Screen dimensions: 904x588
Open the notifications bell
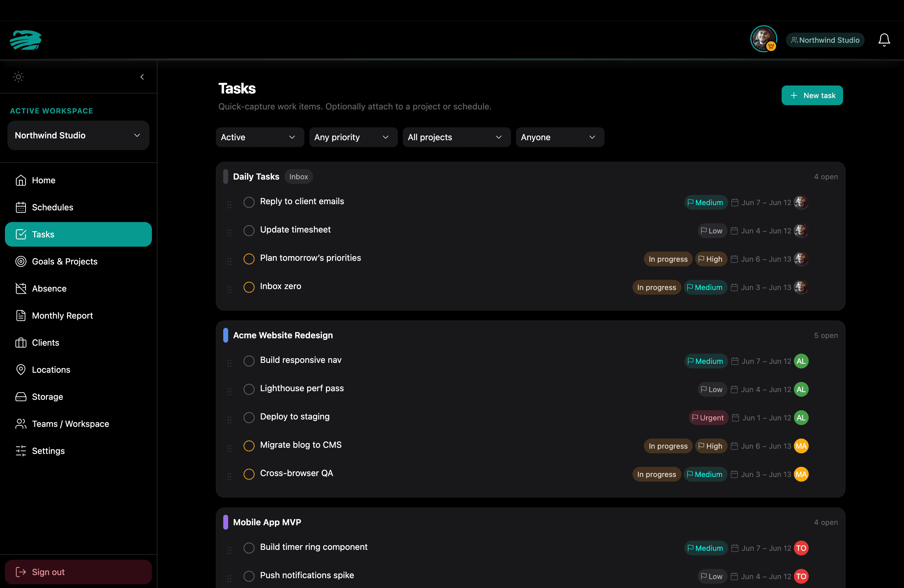tap(884, 40)
